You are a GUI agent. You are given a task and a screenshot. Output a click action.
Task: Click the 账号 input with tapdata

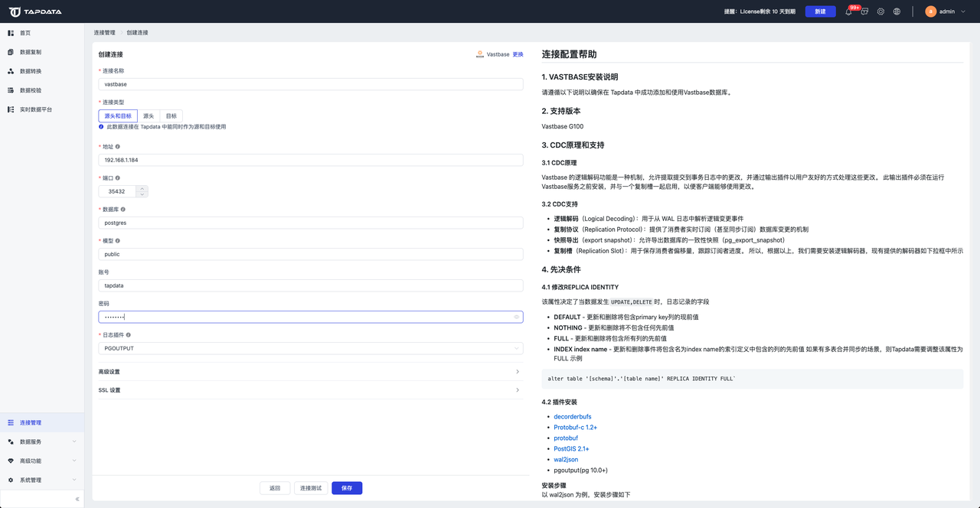311,285
